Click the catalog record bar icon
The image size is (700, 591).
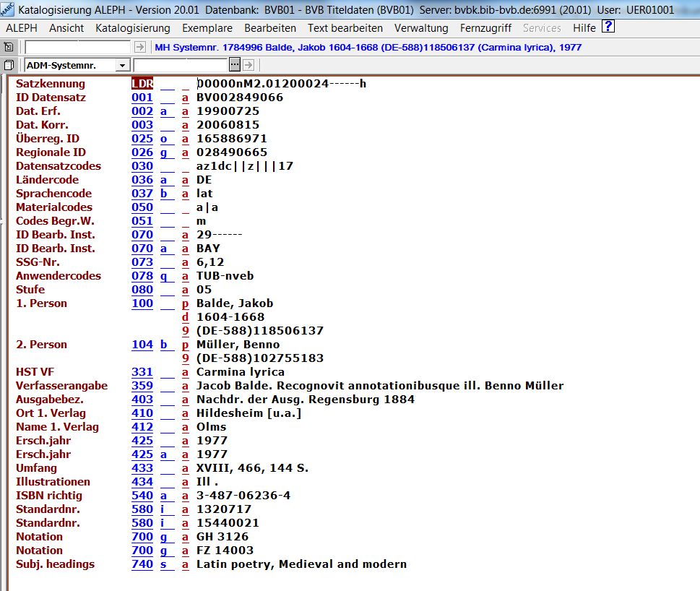(x=9, y=47)
